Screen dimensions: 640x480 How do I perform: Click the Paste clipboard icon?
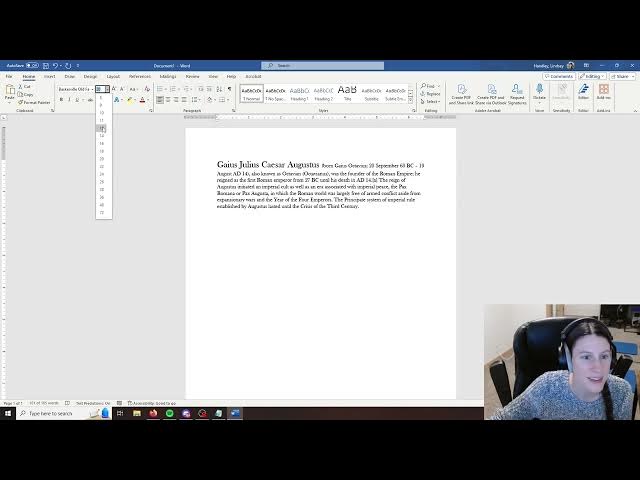pyautogui.click(x=9, y=92)
